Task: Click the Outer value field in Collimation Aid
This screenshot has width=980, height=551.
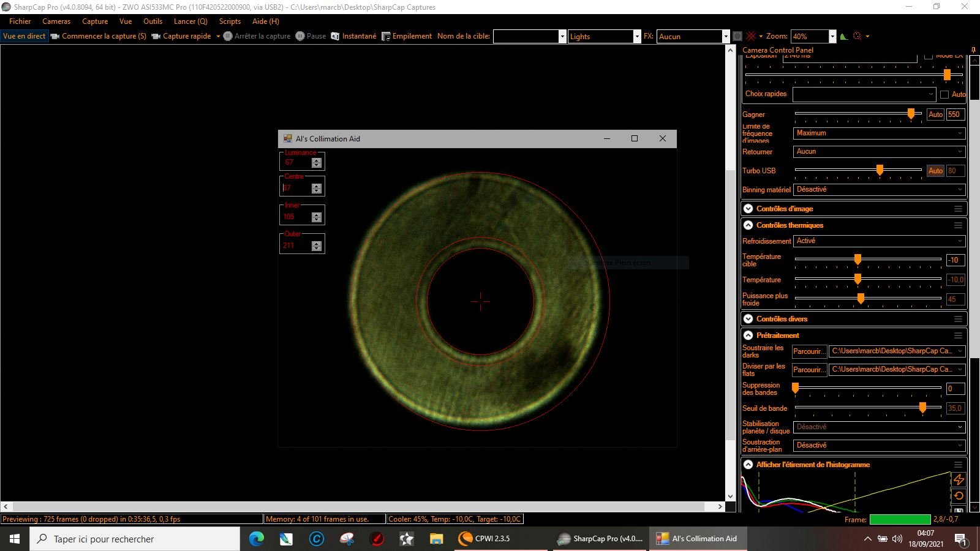Action: point(296,246)
